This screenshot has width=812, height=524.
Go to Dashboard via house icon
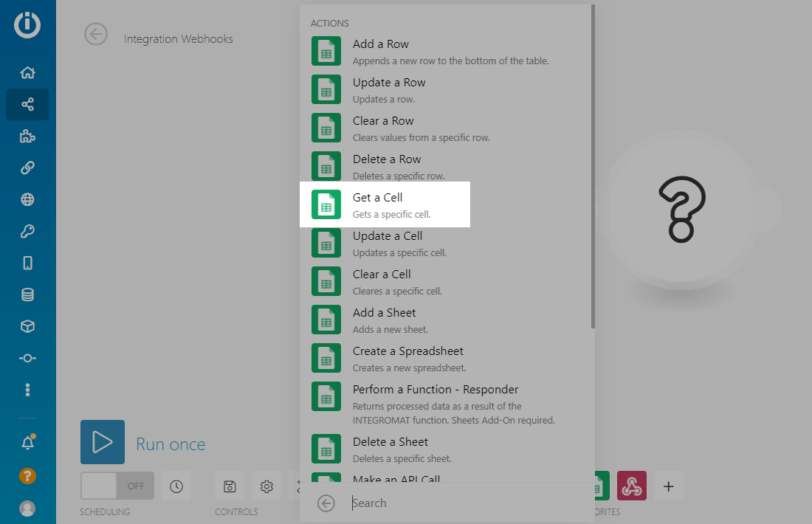click(x=27, y=72)
